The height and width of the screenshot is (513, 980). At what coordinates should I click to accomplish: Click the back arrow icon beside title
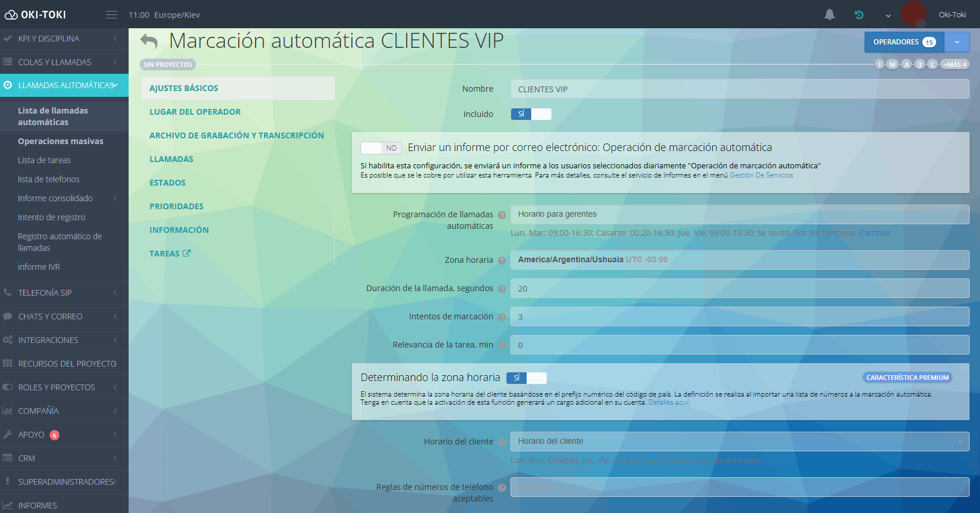[x=149, y=42]
